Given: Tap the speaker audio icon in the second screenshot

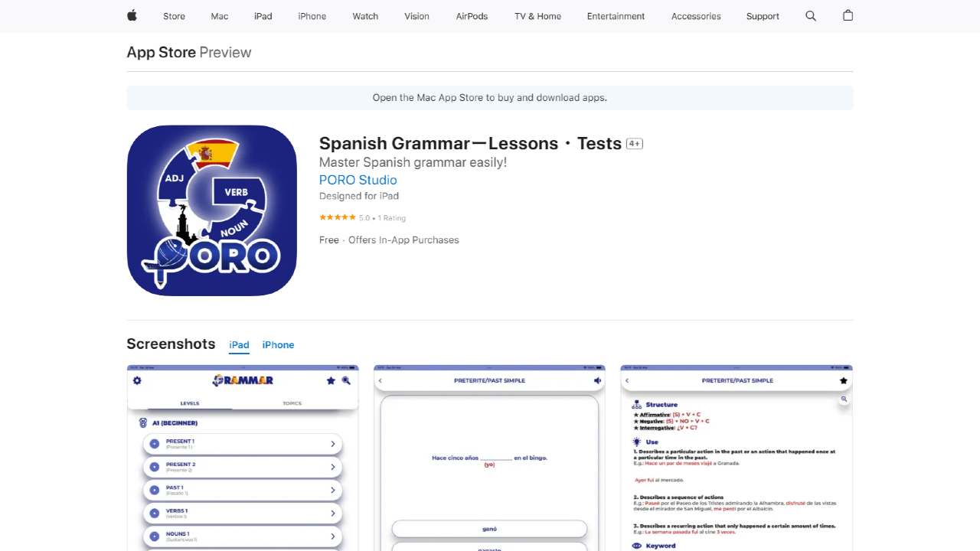Looking at the screenshot, I should click(x=598, y=380).
